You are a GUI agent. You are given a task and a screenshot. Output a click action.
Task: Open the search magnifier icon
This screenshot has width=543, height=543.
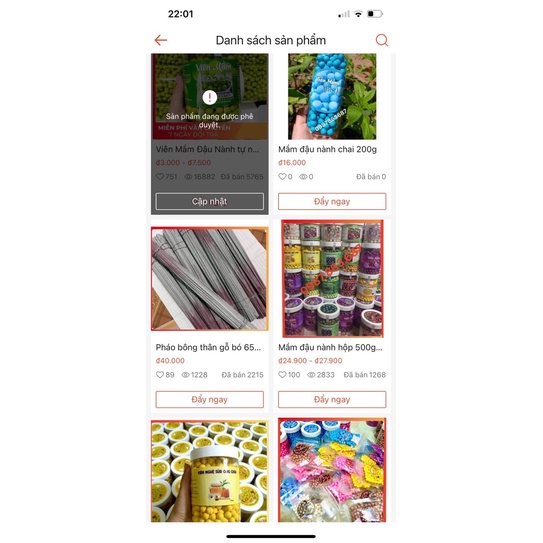(x=382, y=40)
